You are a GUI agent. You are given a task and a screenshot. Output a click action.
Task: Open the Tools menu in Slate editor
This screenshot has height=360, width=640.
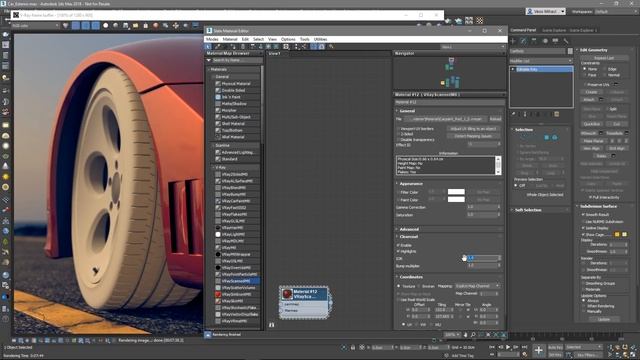(304, 39)
